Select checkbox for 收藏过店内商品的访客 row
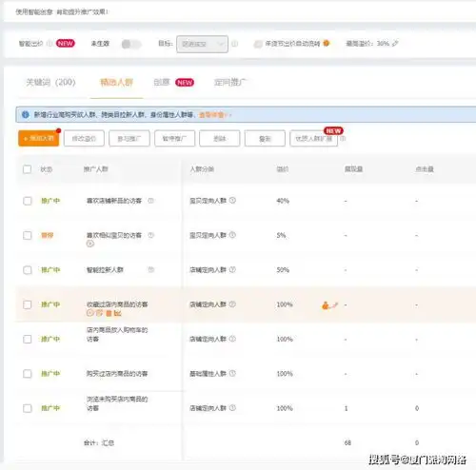Viewport: 476px width, 470px height. click(28, 304)
